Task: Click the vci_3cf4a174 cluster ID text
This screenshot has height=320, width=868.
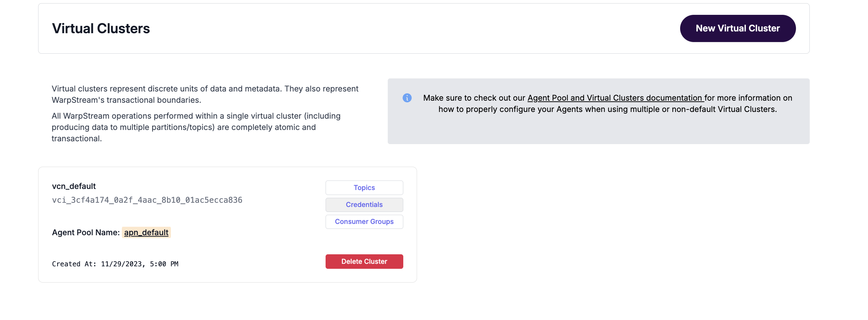Action: (x=147, y=200)
